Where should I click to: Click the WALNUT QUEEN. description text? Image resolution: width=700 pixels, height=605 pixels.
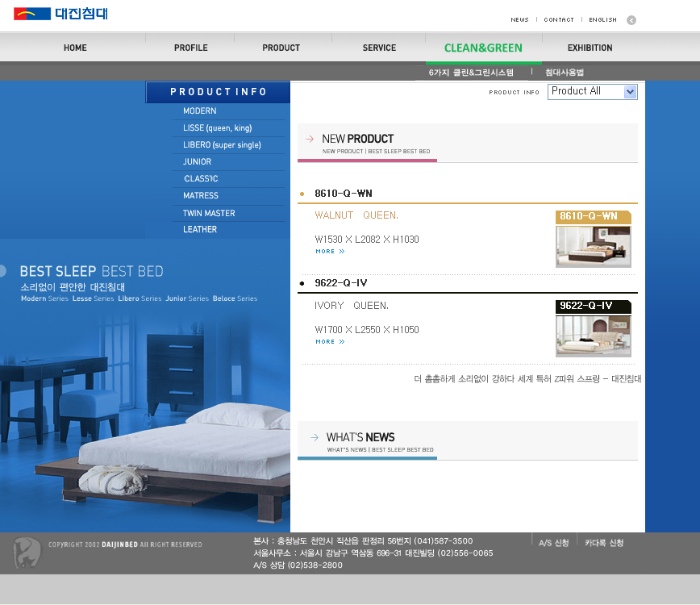pos(356,215)
